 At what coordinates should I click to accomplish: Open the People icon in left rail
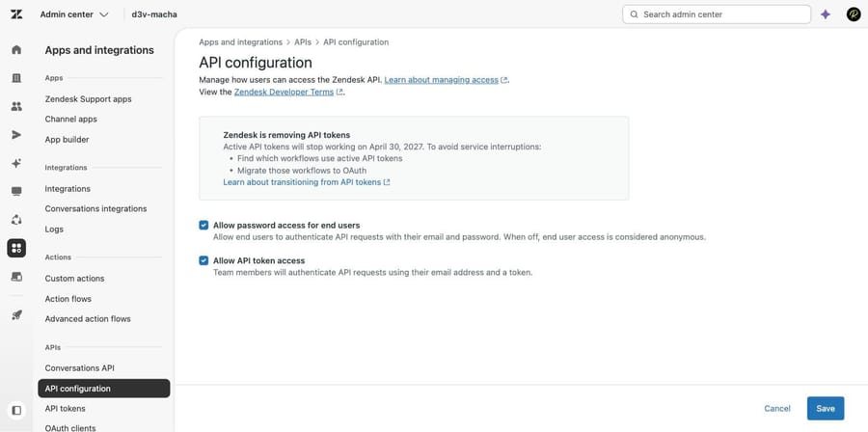point(16,106)
